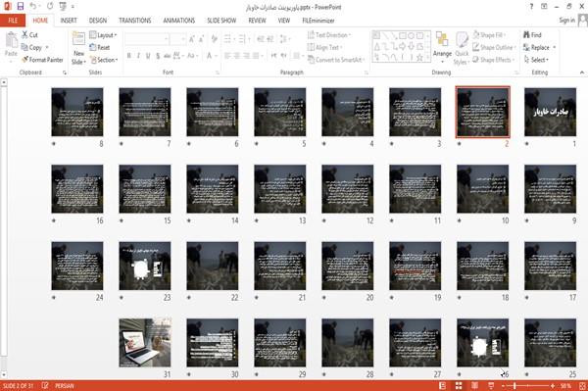Click the Sign in link
The height and width of the screenshot is (391, 588).
click(566, 21)
